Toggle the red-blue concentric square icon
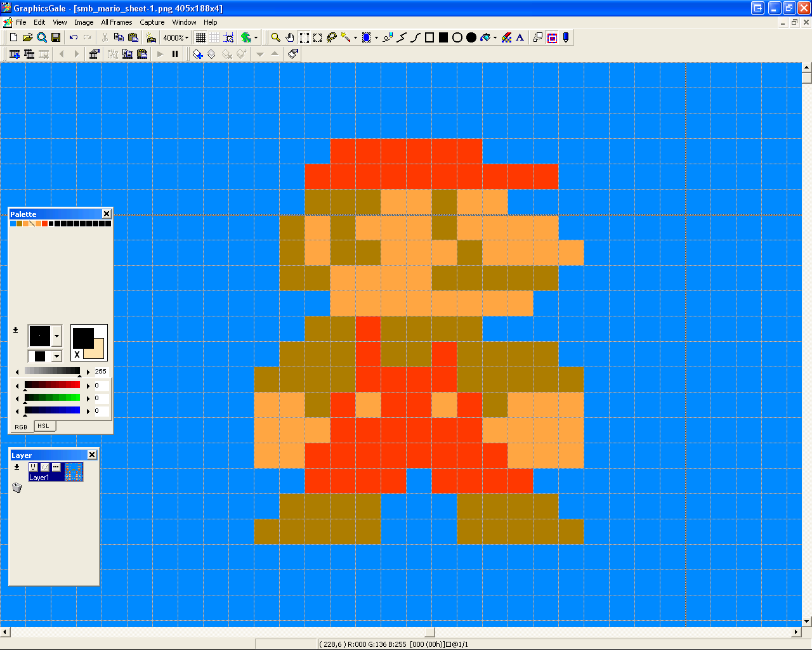The image size is (812, 650). 552,38
